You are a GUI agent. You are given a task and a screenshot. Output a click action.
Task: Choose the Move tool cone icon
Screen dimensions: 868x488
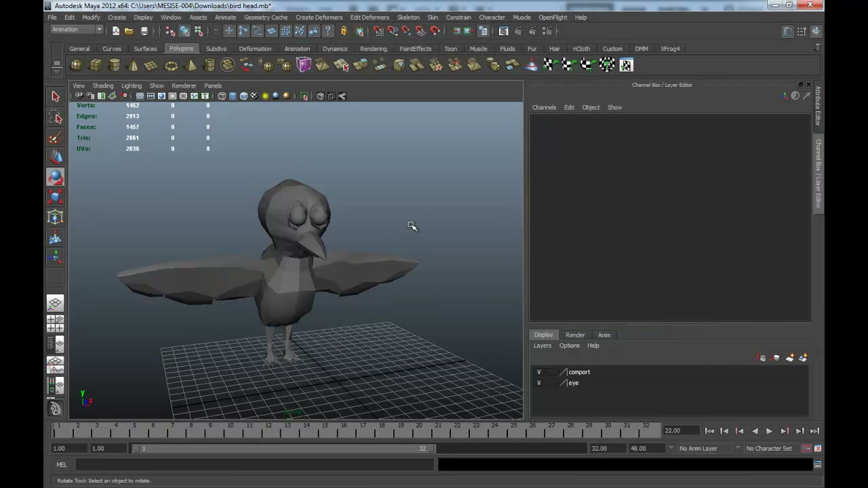56,157
